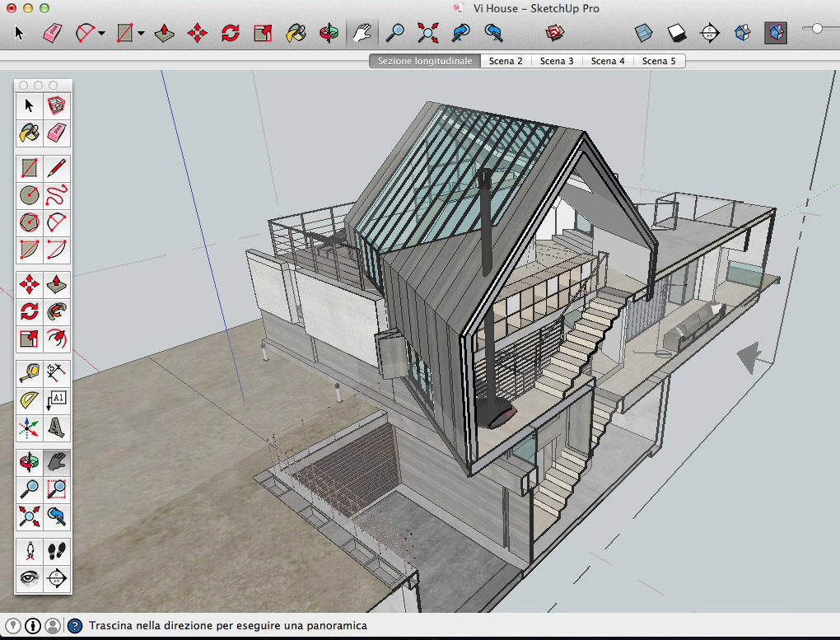Choose the Follow Me tool
This screenshot has width=840, height=640.
click(57, 312)
